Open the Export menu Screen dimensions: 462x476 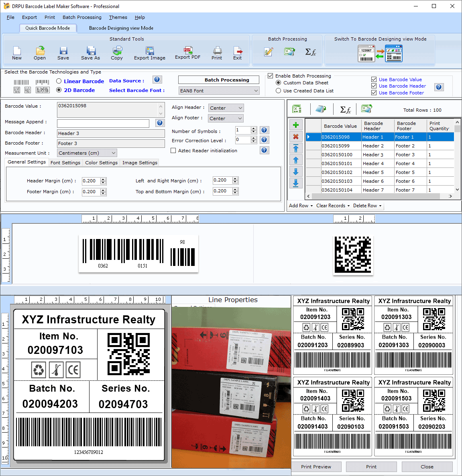tap(29, 17)
